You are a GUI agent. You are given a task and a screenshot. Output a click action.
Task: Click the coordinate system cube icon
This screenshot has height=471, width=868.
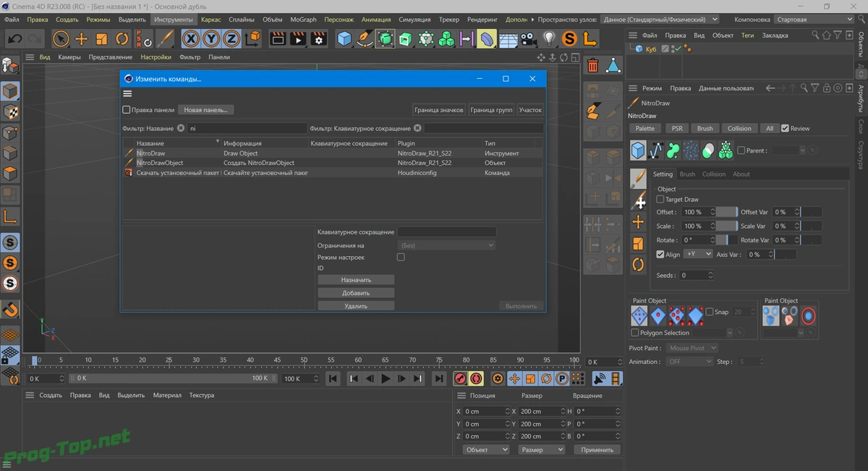[x=252, y=38]
